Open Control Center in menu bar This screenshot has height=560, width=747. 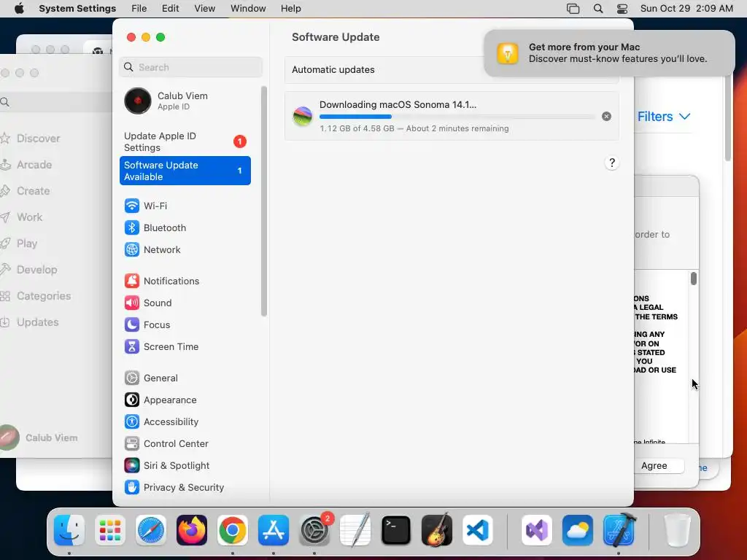(x=622, y=9)
